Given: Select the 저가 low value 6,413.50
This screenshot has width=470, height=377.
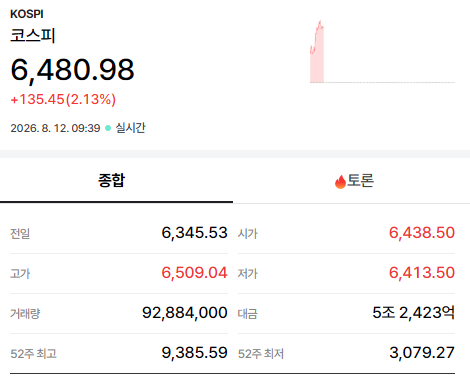Looking at the screenshot, I should [422, 273].
